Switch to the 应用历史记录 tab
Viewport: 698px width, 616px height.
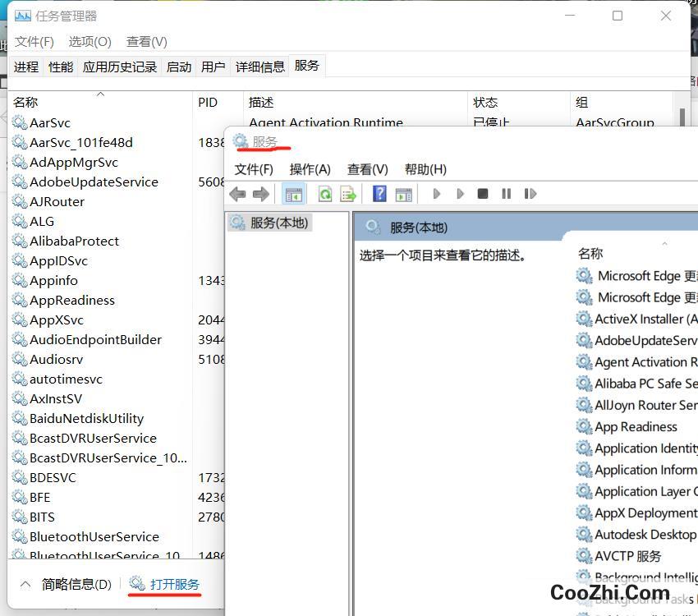point(120,67)
